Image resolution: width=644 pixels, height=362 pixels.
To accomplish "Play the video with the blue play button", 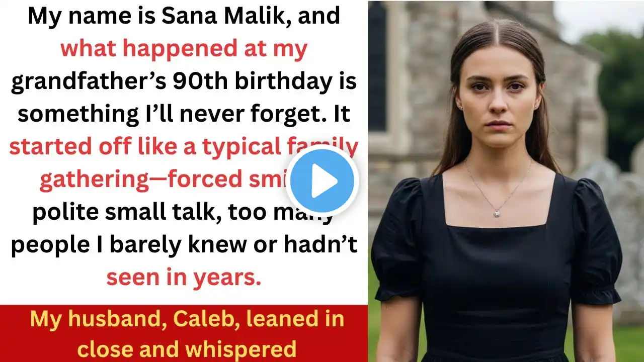I will (322, 181).
